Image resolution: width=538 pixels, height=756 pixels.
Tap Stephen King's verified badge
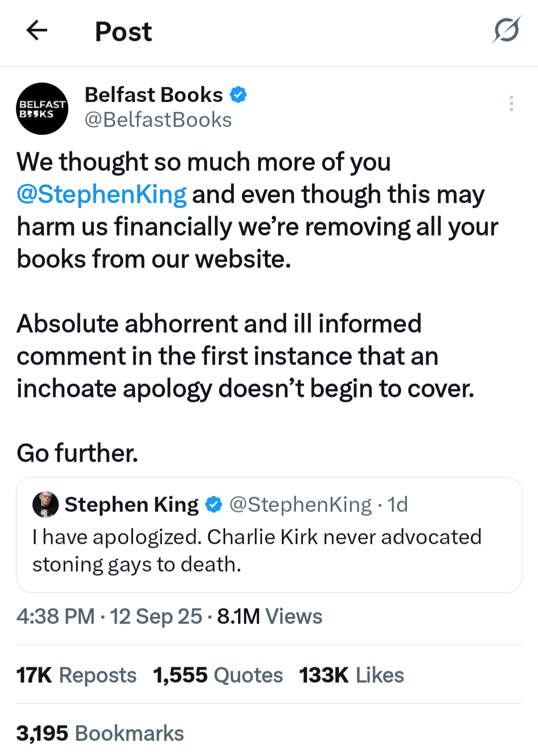point(214,504)
